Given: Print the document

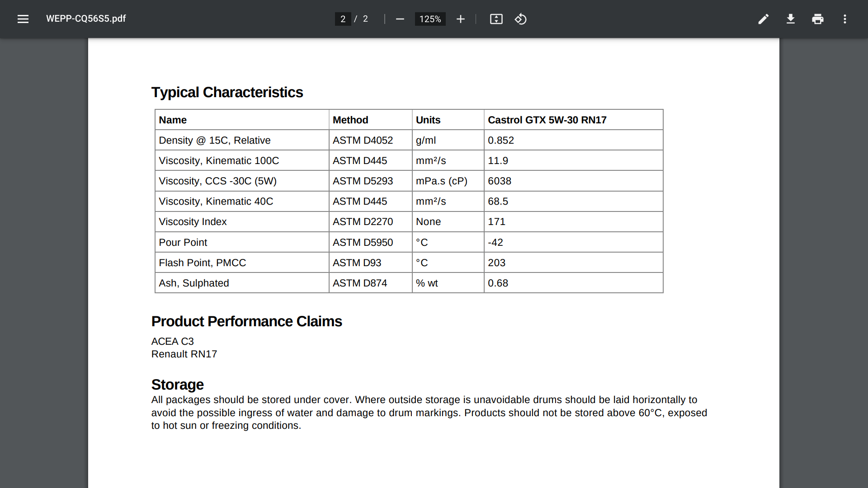Looking at the screenshot, I should 817,19.
